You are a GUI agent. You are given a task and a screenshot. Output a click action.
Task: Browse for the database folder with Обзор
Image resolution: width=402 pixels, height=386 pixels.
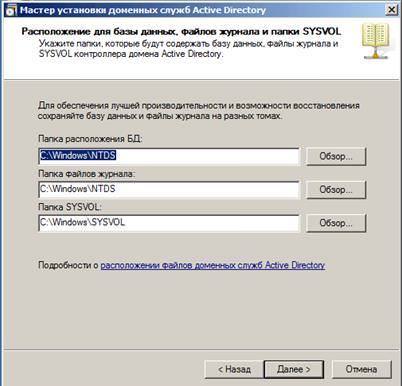(336, 156)
